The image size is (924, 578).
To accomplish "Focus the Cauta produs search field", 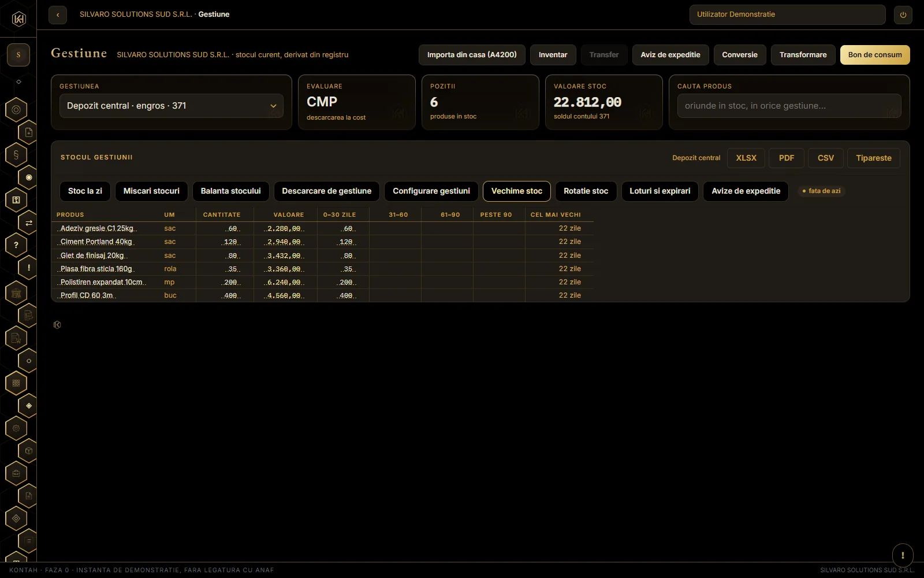I will coord(789,106).
